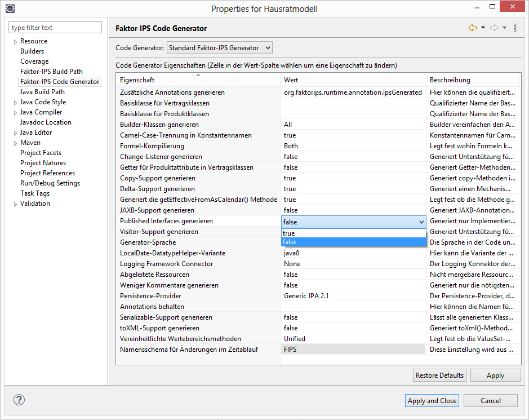
Task: Click the 'All' value for Builder-Klassen
Action: (288, 124)
